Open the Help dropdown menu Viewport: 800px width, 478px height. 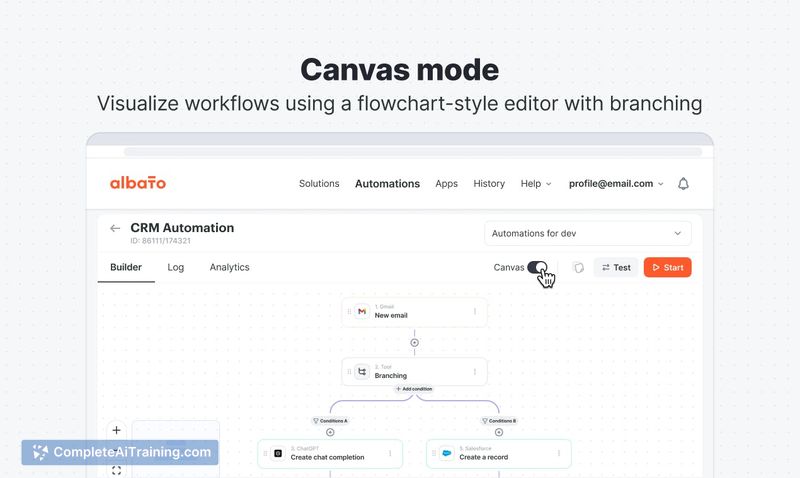[536, 184]
